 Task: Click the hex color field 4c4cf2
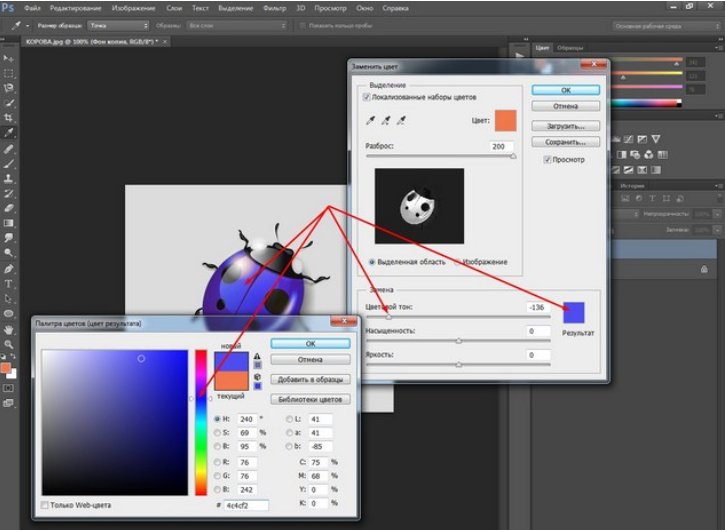[246, 505]
